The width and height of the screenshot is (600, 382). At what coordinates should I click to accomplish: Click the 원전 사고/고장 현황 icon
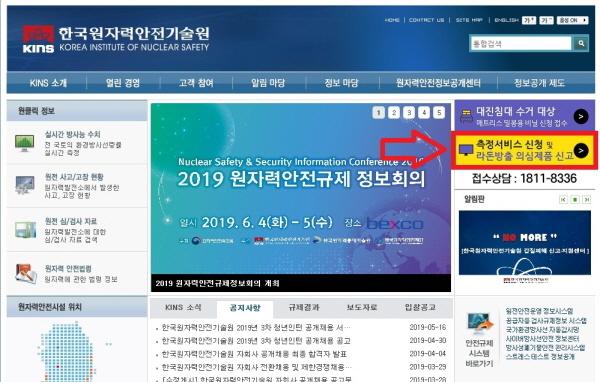(24, 185)
